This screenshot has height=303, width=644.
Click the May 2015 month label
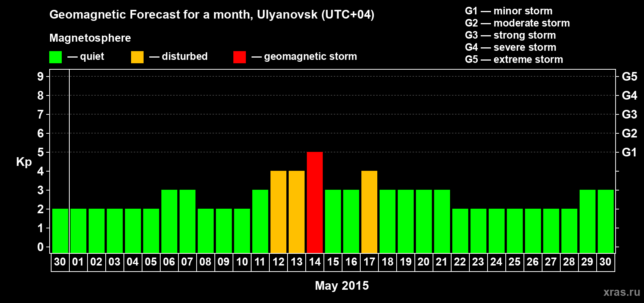(x=342, y=286)
